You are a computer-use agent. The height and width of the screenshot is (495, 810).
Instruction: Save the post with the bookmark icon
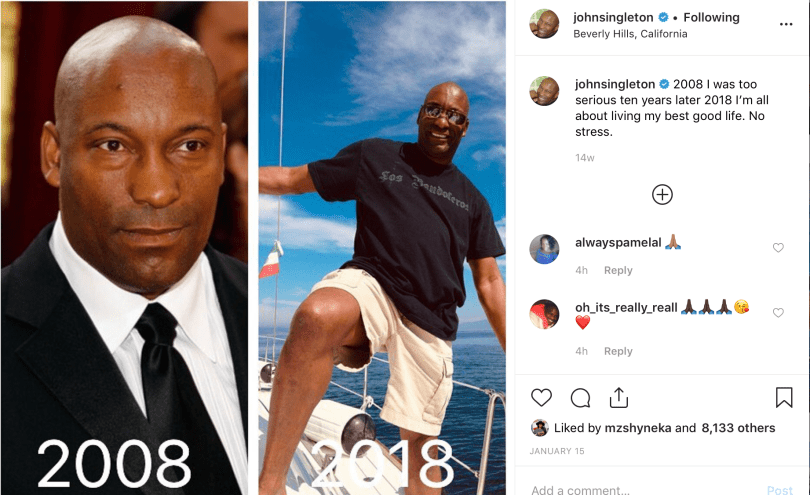point(784,397)
